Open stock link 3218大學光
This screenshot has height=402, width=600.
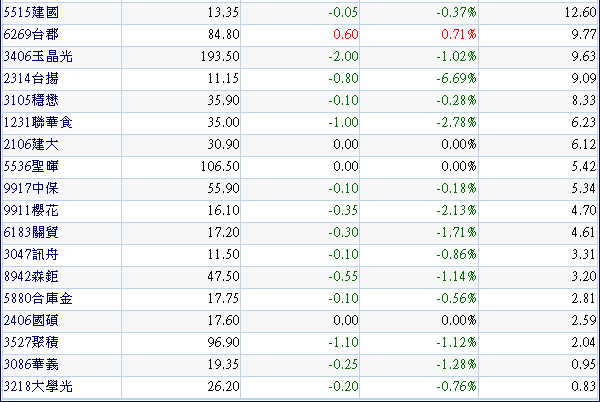[38, 387]
